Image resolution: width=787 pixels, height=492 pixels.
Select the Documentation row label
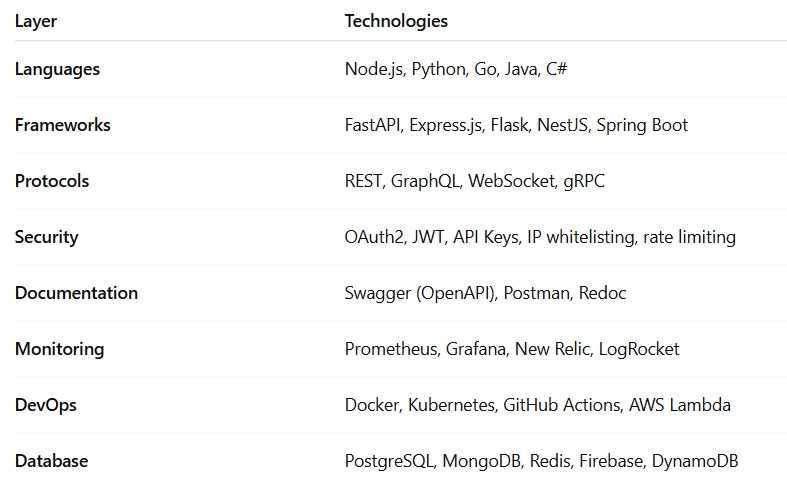[x=76, y=293]
